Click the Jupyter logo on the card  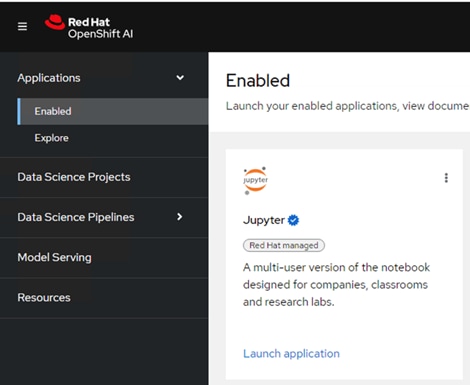tap(255, 180)
